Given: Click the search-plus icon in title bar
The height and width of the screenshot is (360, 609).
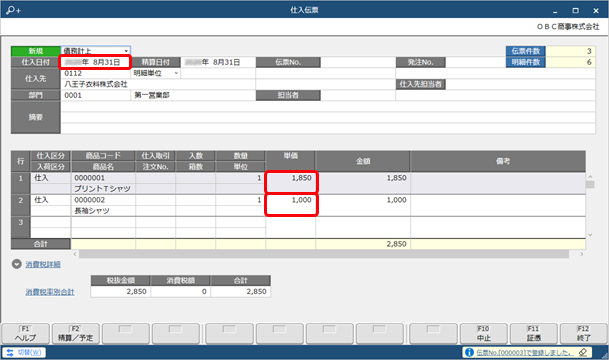Looking at the screenshot, I should [13, 10].
